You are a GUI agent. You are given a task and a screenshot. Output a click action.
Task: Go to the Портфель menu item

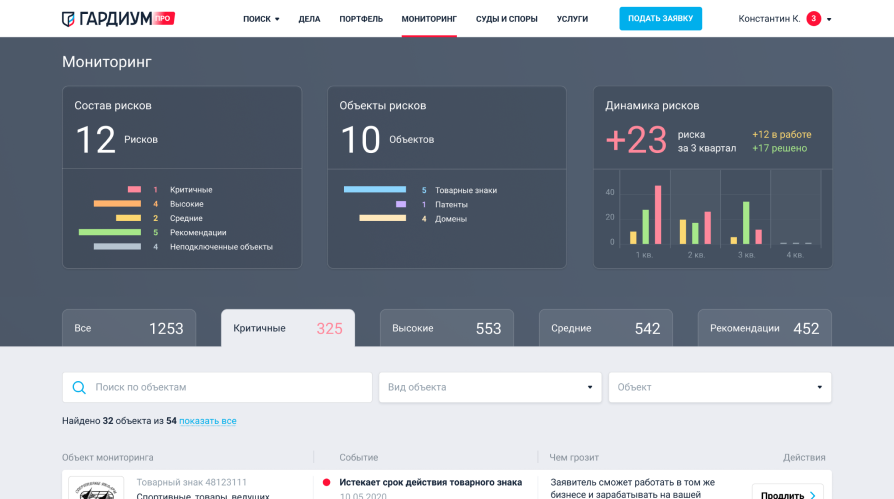tap(360, 19)
